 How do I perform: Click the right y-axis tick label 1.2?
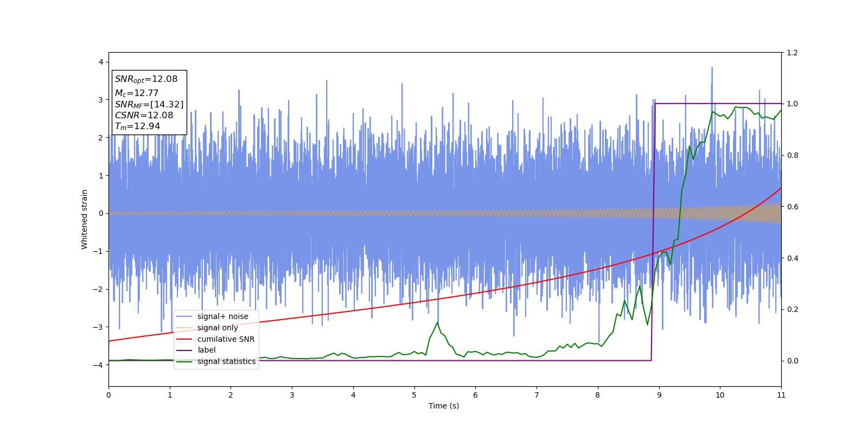[x=792, y=53]
